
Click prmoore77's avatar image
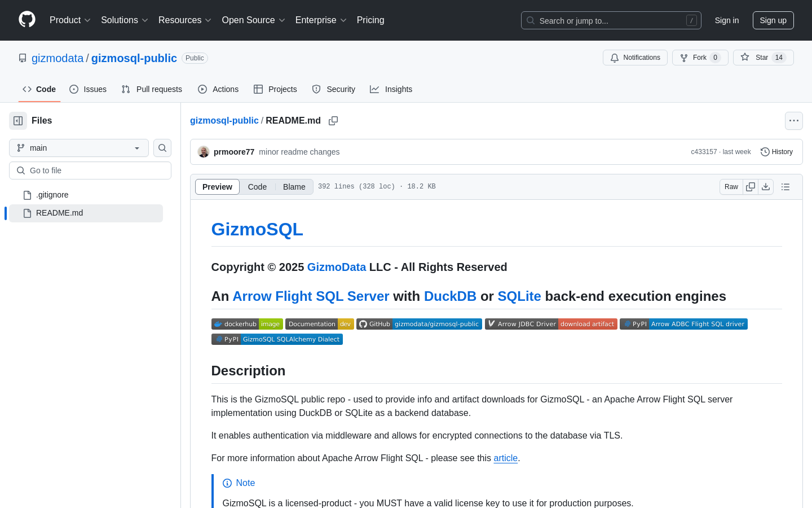tap(204, 152)
